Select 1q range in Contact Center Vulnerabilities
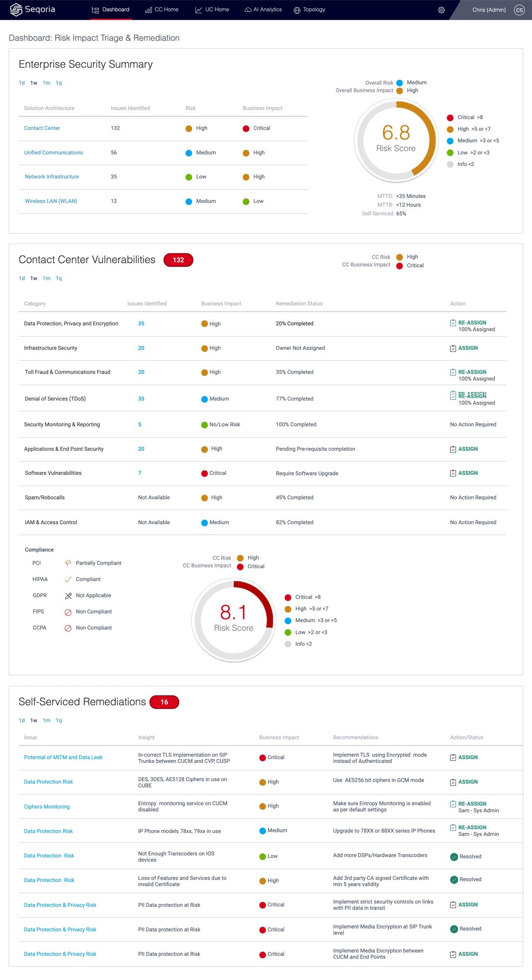532x980 pixels. click(x=59, y=279)
